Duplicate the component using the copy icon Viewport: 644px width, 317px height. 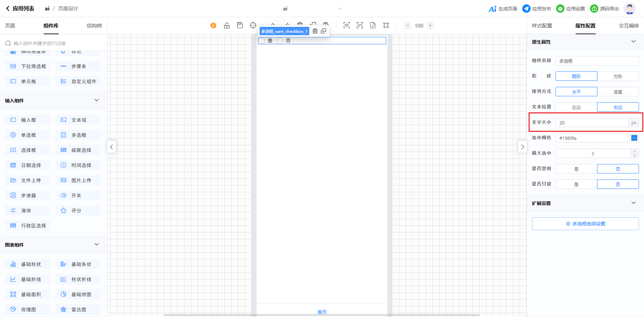coord(323,31)
